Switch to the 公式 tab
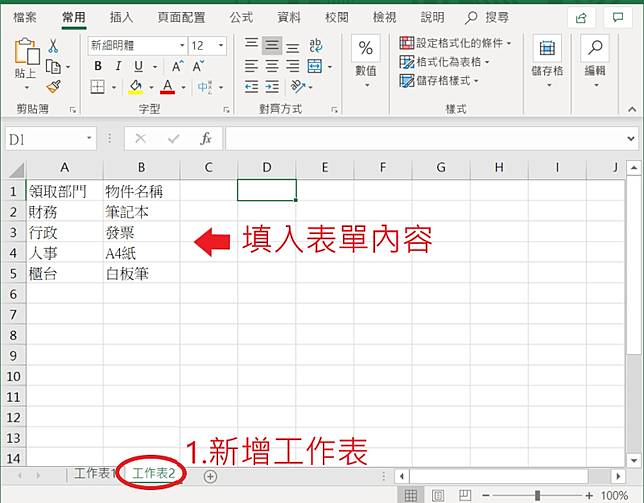 pos(241,17)
